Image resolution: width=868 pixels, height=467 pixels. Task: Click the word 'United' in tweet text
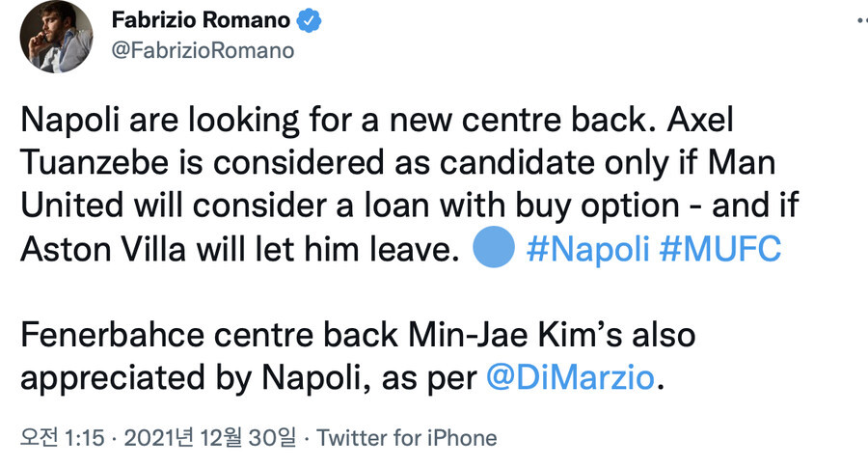(72, 206)
